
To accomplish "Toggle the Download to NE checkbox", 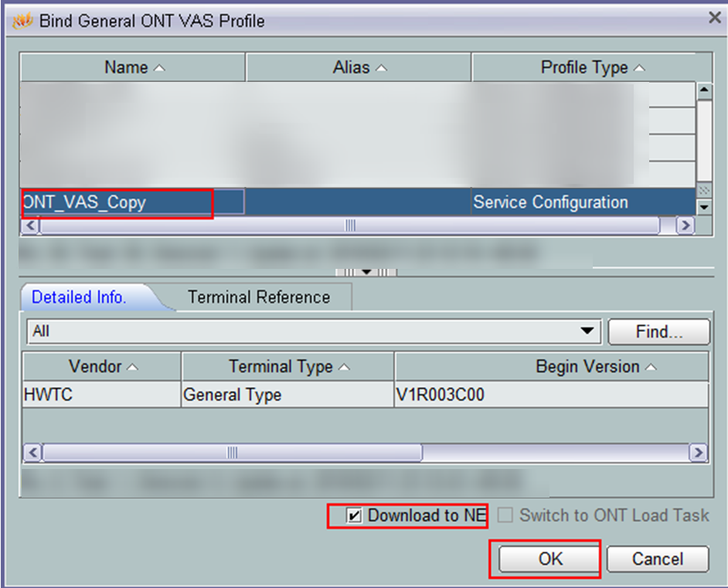I will pos(355,516).
